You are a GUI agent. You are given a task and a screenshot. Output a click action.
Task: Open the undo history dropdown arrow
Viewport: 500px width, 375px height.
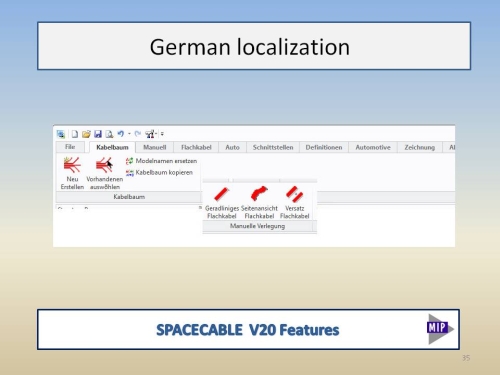click(x=129, y=134)
